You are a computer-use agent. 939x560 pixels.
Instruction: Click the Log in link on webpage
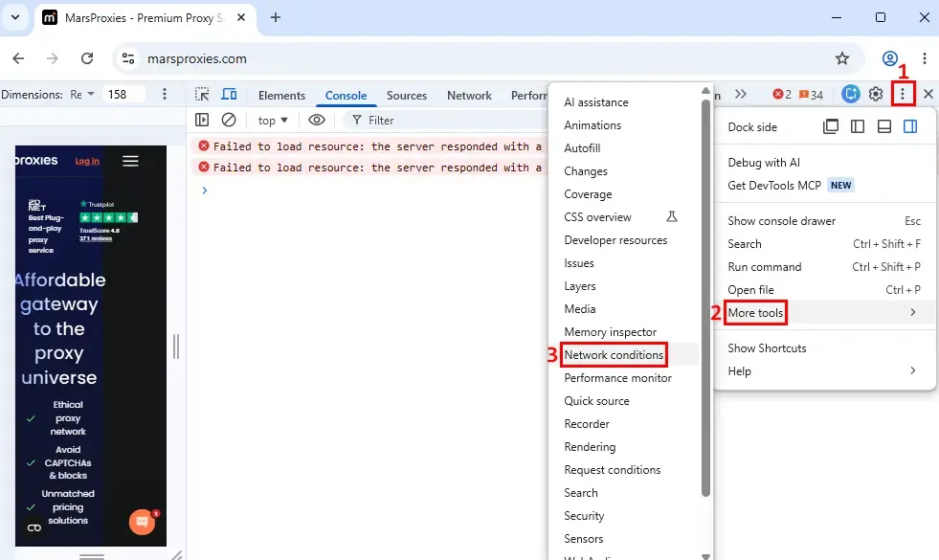[x=87, y=161]
